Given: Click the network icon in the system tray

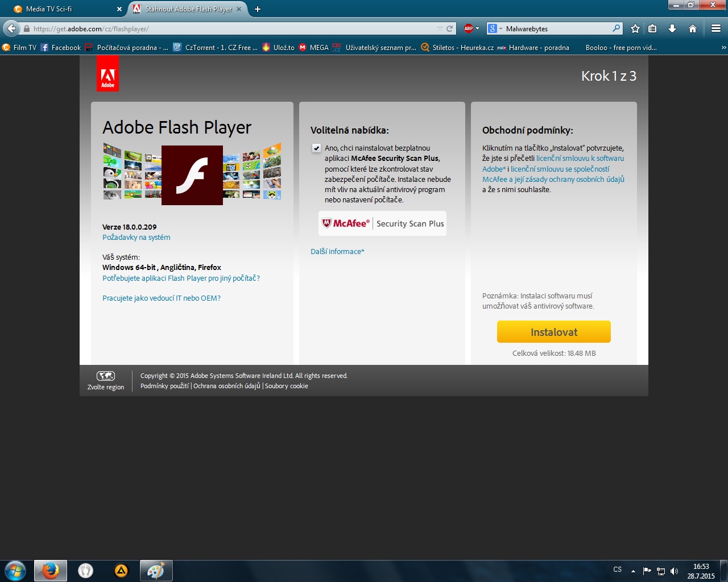Looking at the screenshot, I should point(661,571).
